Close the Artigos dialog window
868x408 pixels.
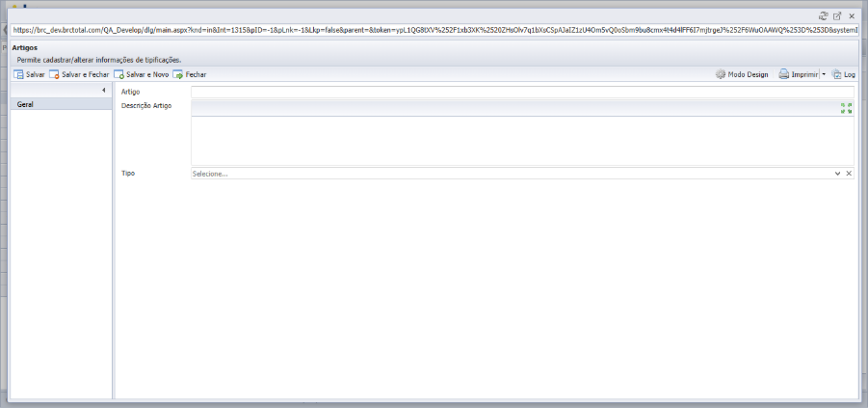coord(852,16)
